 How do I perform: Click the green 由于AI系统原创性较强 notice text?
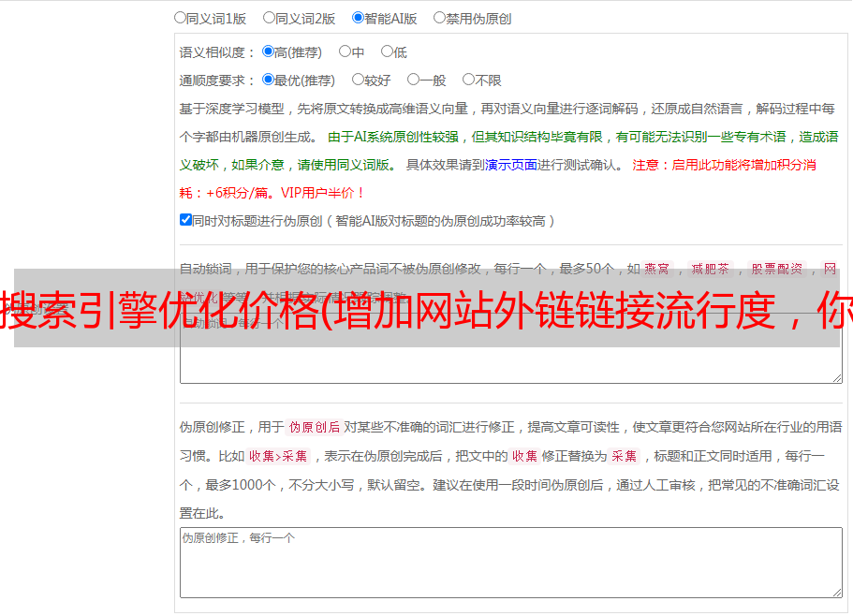tap(508, 151)
